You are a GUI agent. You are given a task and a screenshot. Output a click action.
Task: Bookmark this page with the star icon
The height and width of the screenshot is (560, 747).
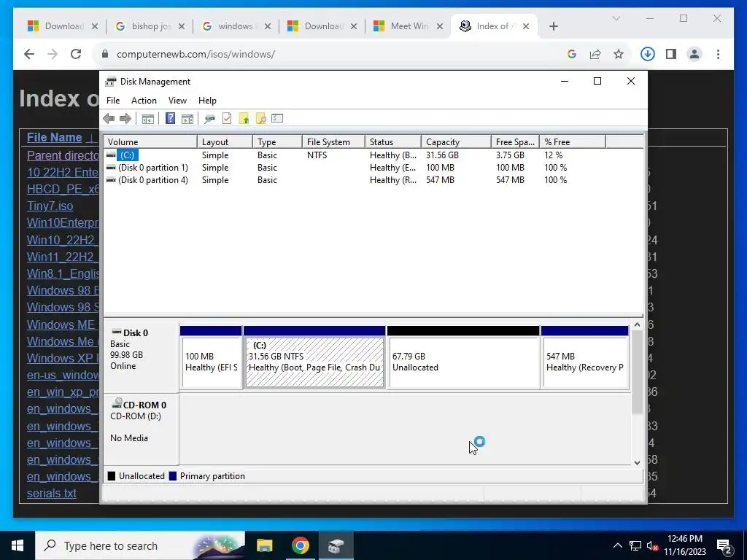619,54
